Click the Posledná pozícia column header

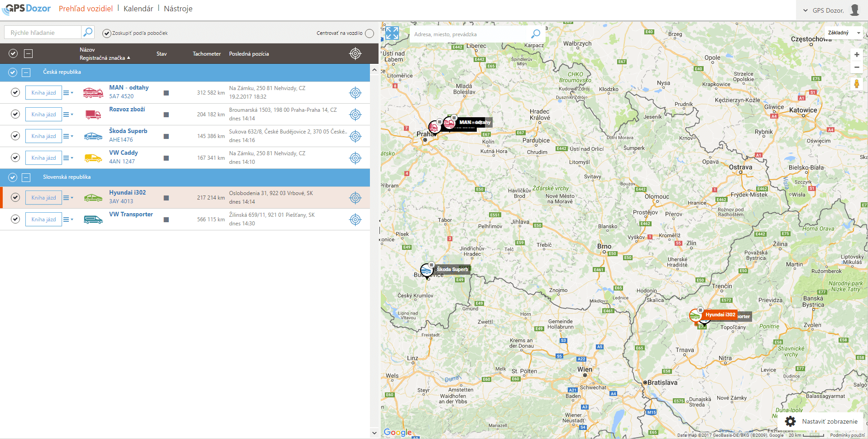(x=249, y=54)
